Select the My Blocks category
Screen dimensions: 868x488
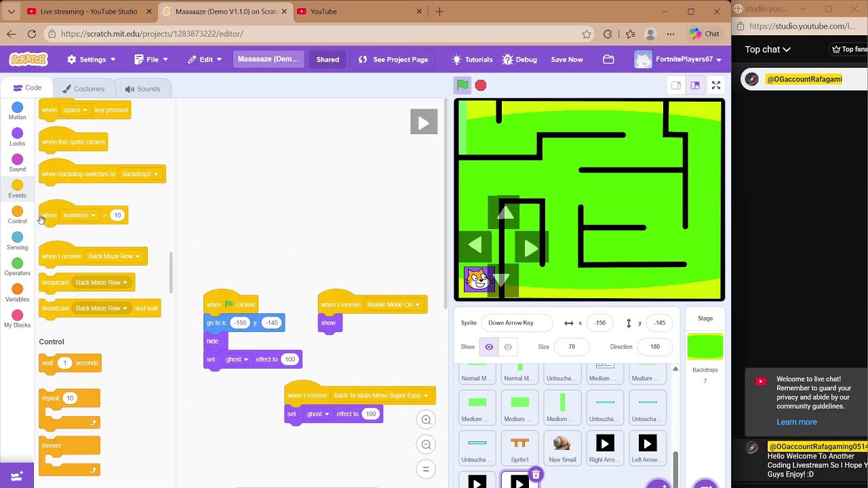pos(18,319)
